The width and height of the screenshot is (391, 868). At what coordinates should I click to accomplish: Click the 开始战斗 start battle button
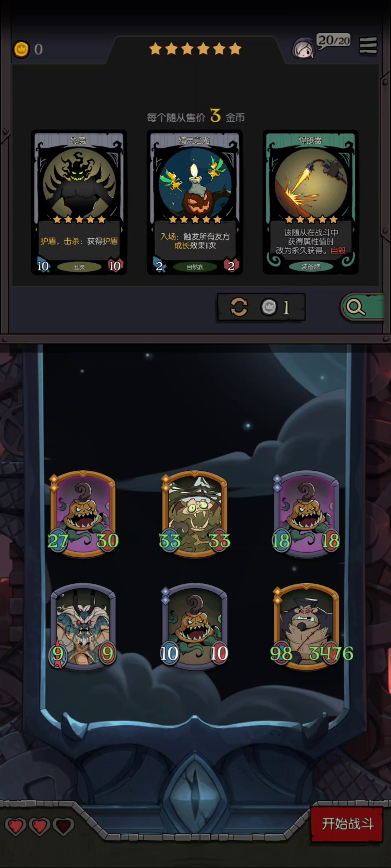click(x=347, y=824)
